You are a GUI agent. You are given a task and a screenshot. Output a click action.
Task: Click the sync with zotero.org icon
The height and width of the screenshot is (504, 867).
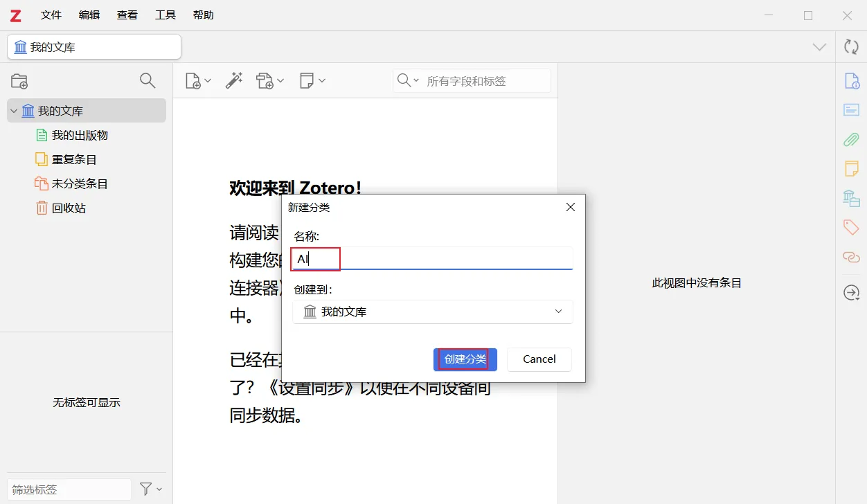[851, 47]
